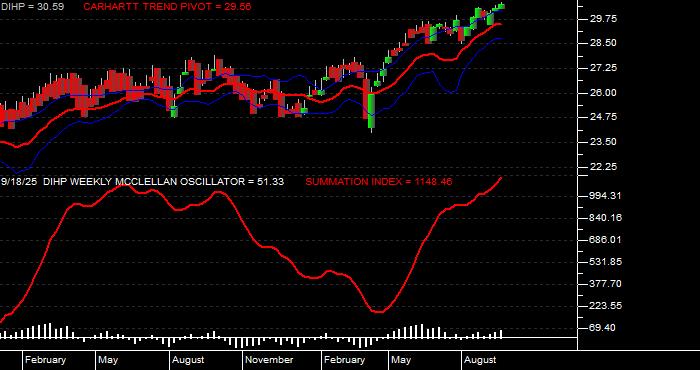Viewport: 700px width, 370px height.
Task: Click the 28.50 price axis value
Action: [x=605, y=43]
